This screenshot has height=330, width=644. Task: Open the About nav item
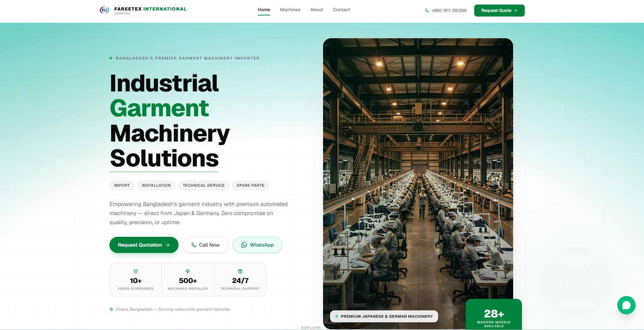coord(317,10)
